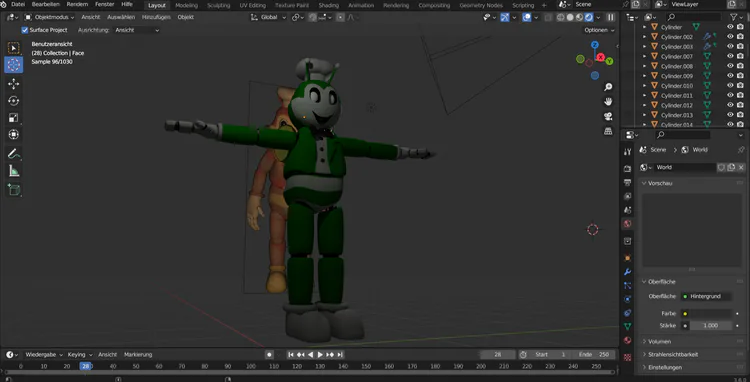Open the Datei menu

(18, 5)
